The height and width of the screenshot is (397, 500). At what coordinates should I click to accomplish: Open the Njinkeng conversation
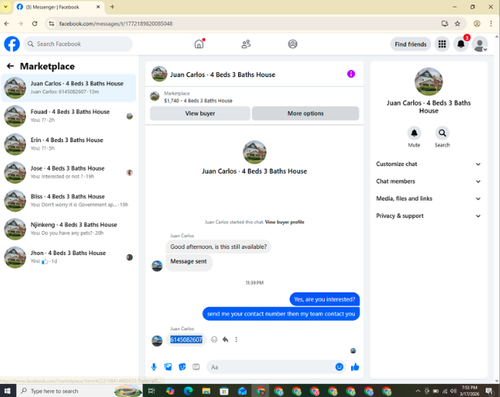[x=68, y=229]
